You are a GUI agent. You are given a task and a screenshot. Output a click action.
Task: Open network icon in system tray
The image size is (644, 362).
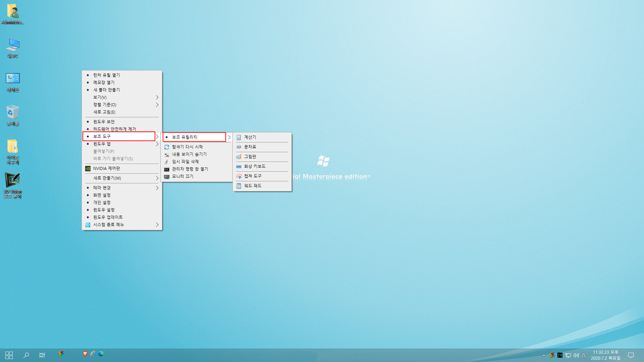(x=568, y=355)
